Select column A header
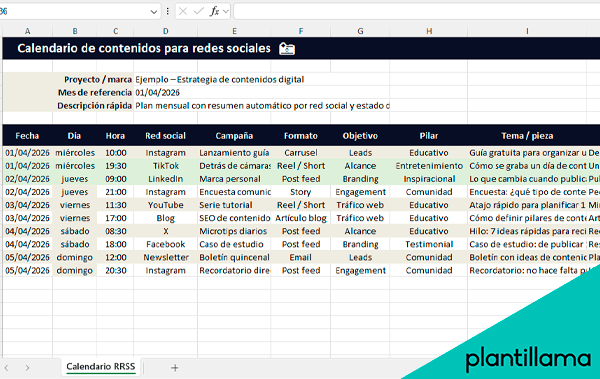Viewport: 600px width, 379px height. [x=28, y=31]
